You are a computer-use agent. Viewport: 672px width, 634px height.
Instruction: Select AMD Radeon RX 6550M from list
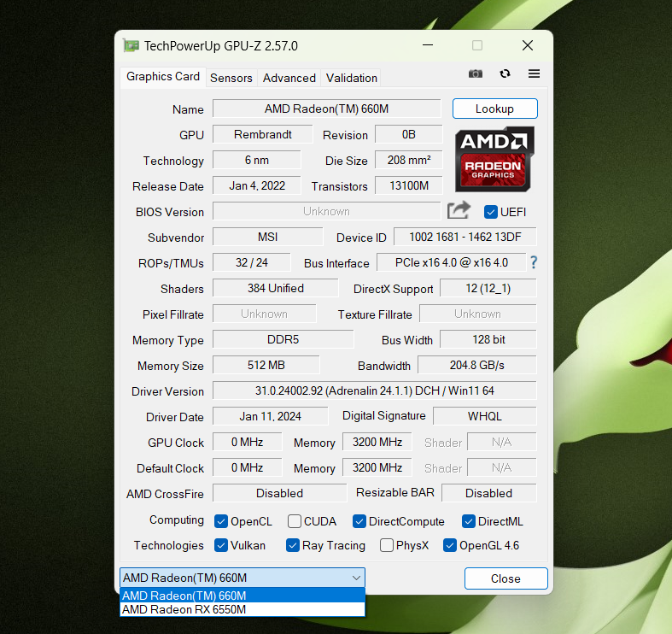click(243, 609)
